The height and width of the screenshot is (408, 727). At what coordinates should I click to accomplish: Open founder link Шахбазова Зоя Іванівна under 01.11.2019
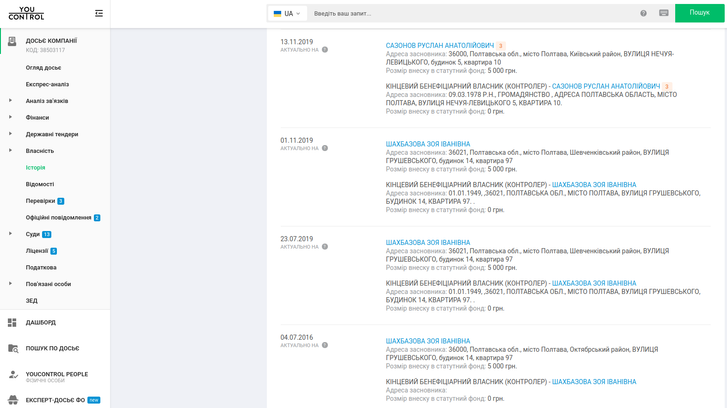pyautogui.click(x=427, y=144)
